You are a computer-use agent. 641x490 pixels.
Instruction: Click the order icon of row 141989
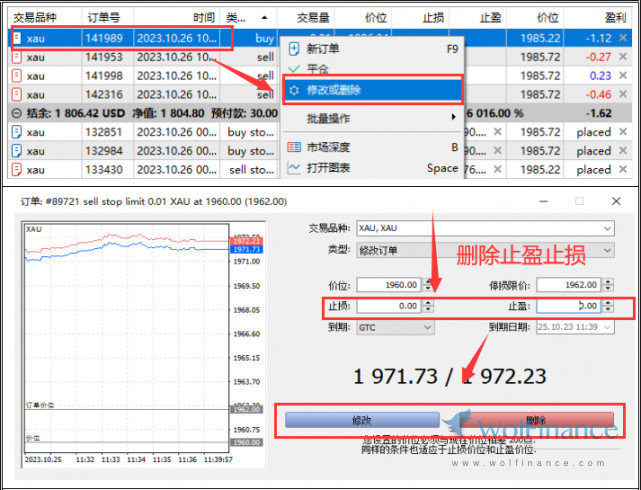click(x=15, y=39)
